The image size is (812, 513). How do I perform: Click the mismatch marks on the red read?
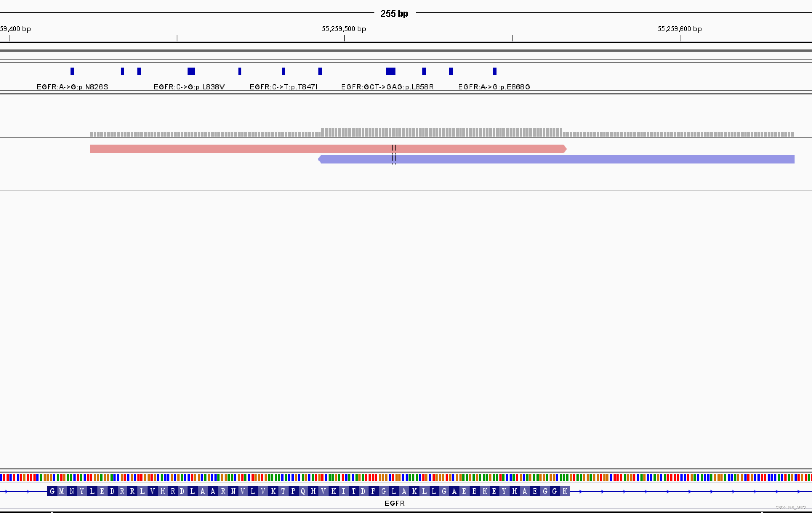[394, 148]
